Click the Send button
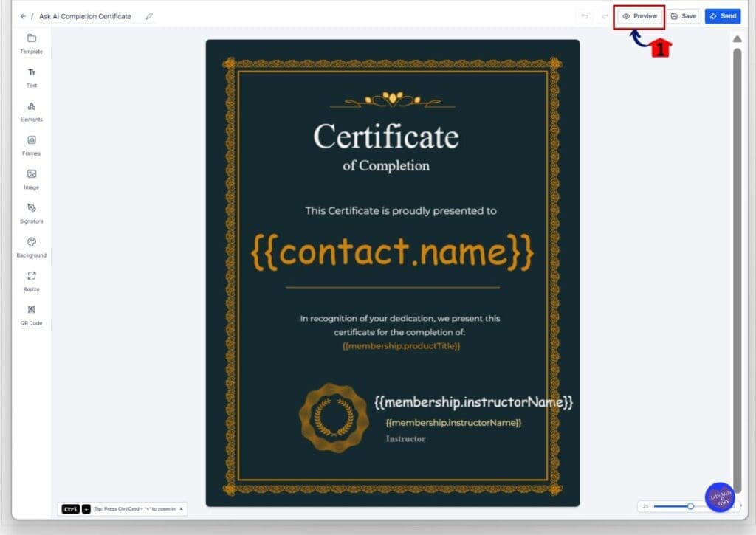 point(723,16)
